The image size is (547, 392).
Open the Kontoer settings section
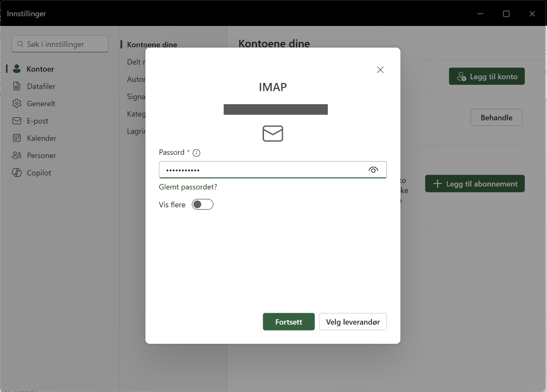(x=59, y=69)
